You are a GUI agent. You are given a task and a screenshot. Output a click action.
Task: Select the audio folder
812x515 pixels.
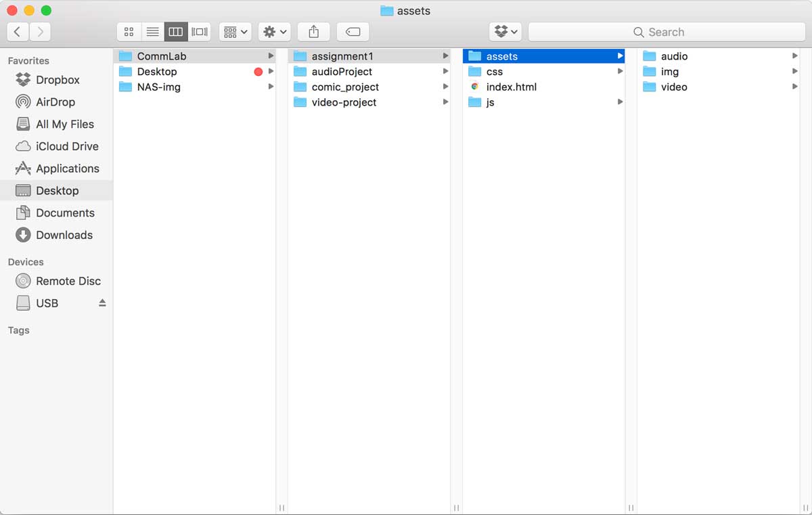718,56
